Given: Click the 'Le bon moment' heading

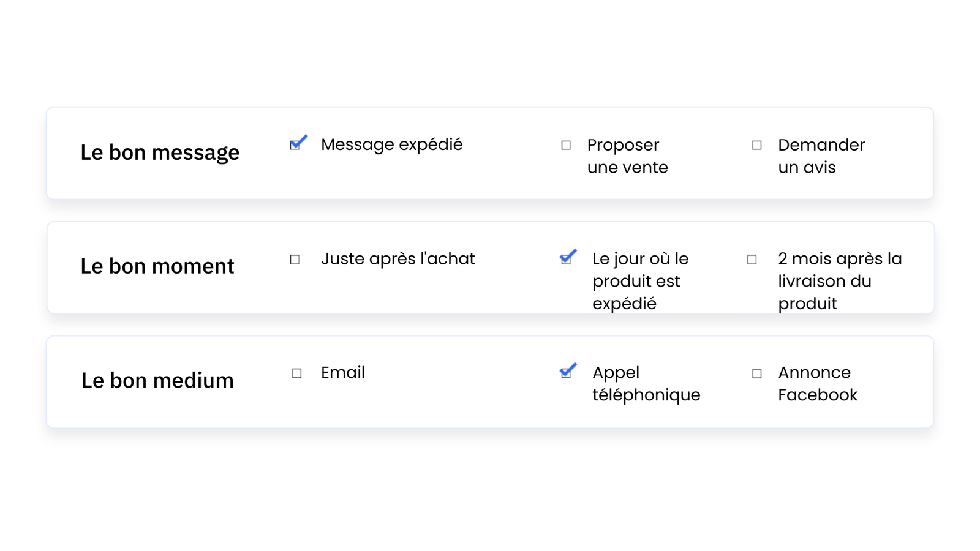Looking at the screenshot, I should (157, 266).
